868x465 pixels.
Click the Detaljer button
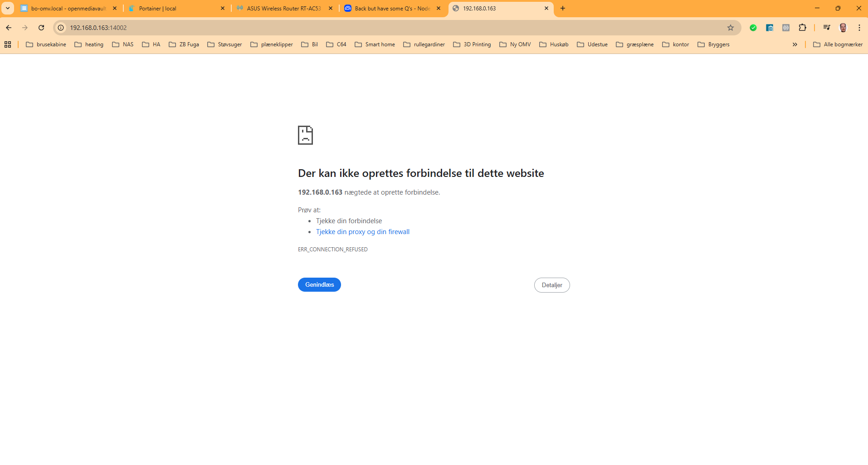point(551,285)
